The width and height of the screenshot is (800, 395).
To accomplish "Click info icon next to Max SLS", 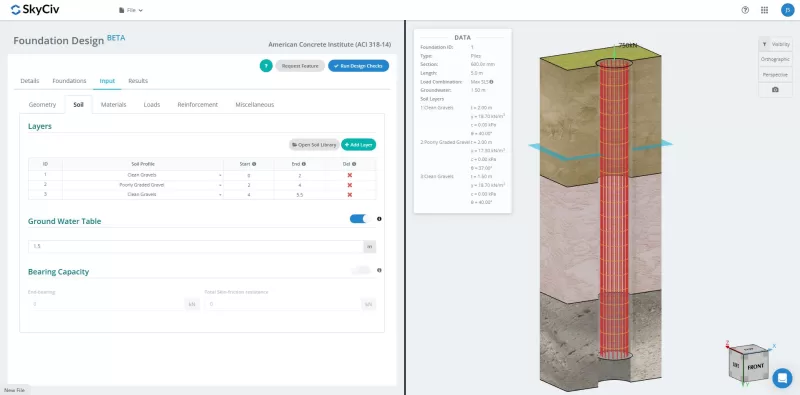I will point(491,82).
